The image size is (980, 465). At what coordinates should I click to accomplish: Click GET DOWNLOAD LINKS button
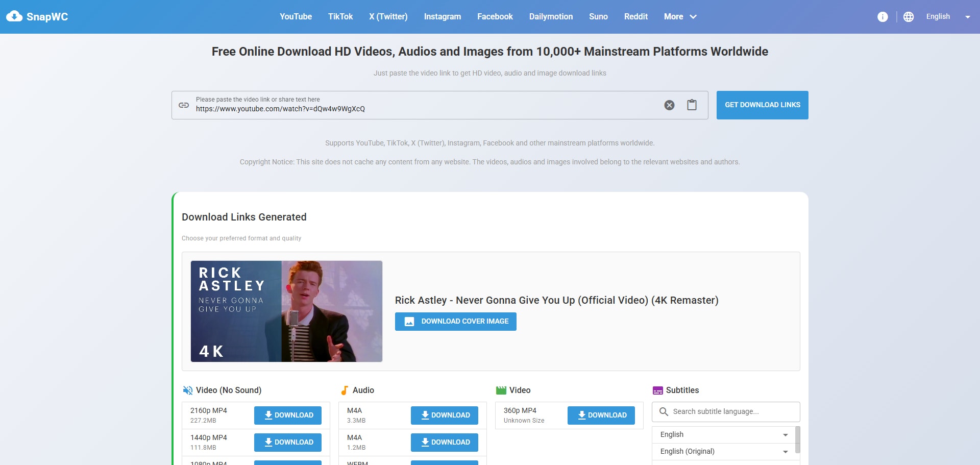(763, 105)
